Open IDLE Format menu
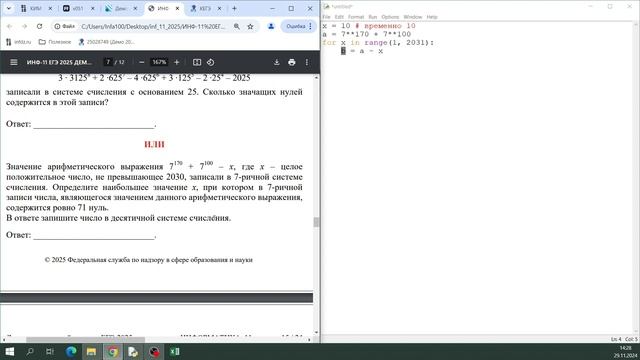Screen dimensions: 640x360 [356, 17]
